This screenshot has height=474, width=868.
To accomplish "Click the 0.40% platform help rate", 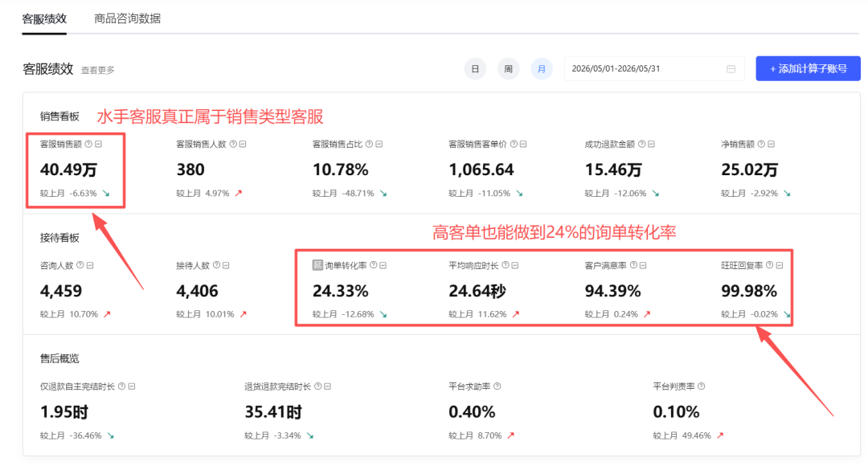I will point(472,412).
